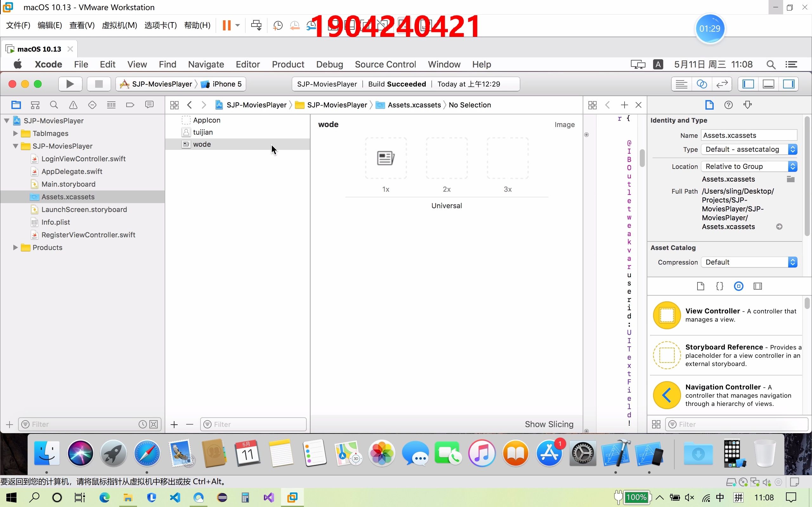This screenshot has height=507, width=812.
Task: Hide the left Navigator panel
Action: [748, 84]
